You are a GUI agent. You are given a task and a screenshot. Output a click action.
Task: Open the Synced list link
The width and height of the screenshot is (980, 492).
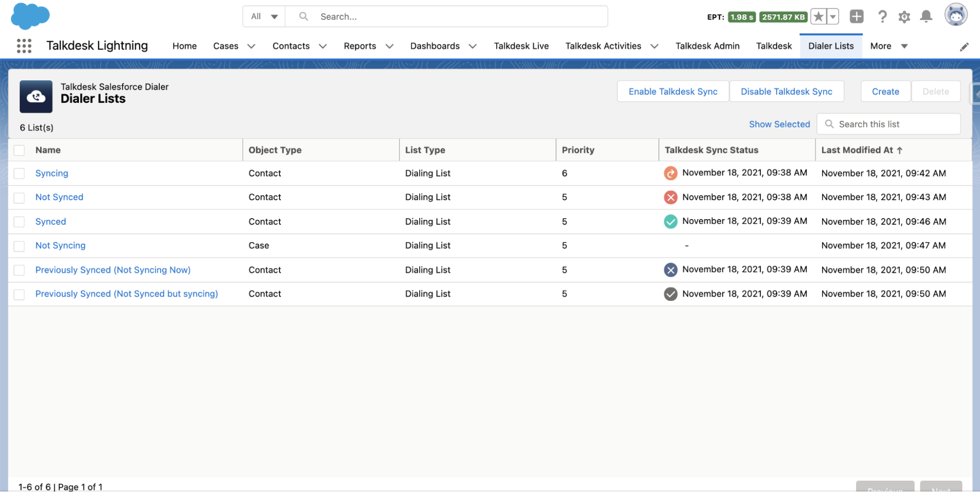pyautogui.click(x=50, y=222)
